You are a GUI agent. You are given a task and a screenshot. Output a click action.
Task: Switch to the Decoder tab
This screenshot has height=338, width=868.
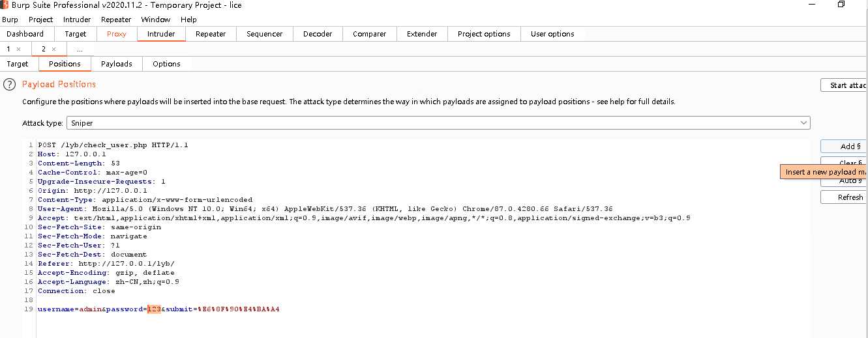point(318,34)
